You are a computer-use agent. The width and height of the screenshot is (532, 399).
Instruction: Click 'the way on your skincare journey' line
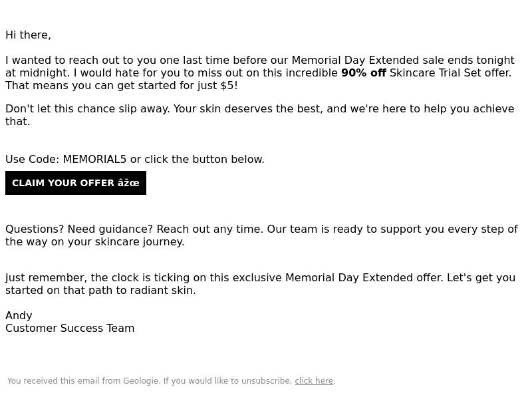click(94, 242)
